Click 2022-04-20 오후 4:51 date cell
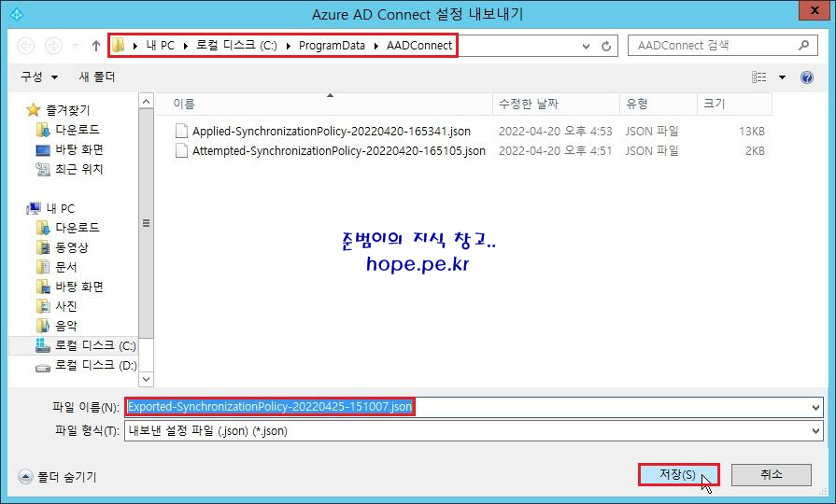Screen dimensions: 836x504 [x=555, y=151]
